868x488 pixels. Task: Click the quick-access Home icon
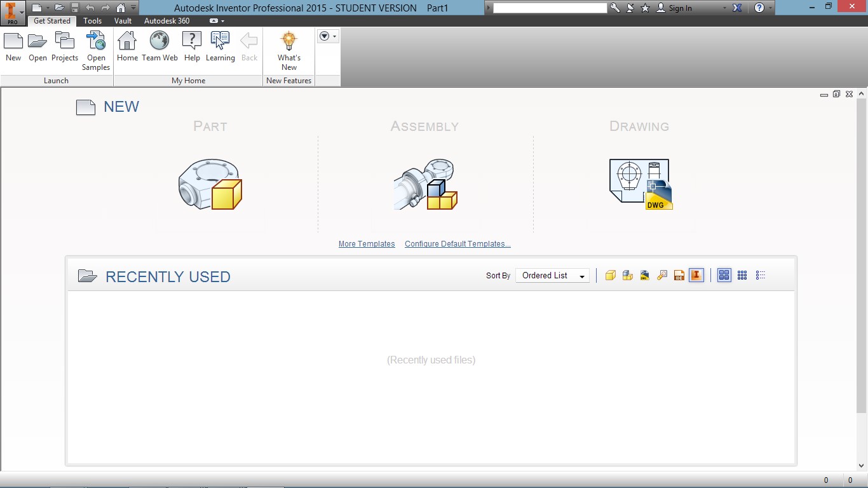121,8
